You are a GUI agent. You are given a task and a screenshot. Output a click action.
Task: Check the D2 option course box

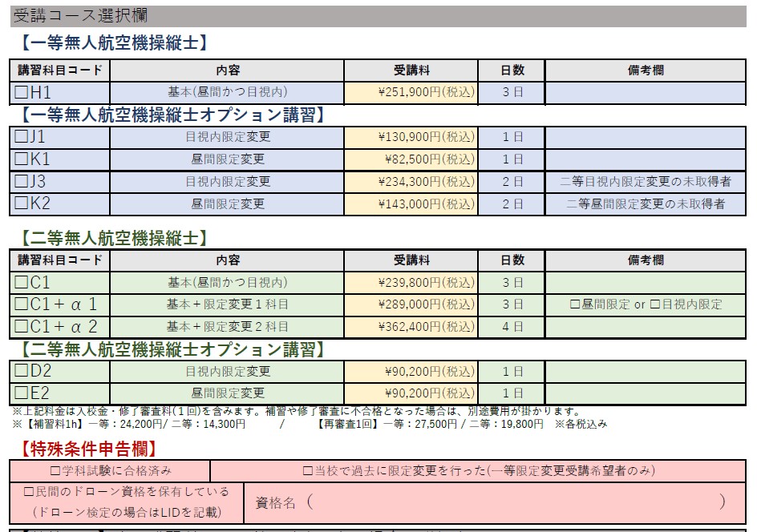pos(22,372)
